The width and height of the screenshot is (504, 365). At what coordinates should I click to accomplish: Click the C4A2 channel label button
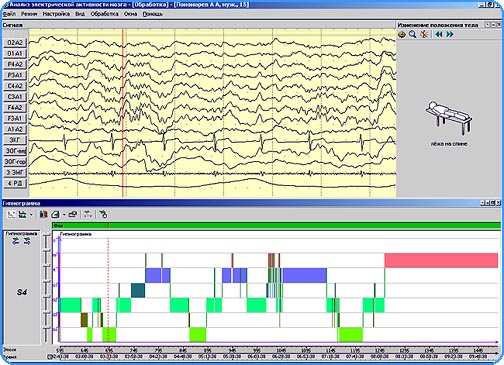click(x=15, y=86)
